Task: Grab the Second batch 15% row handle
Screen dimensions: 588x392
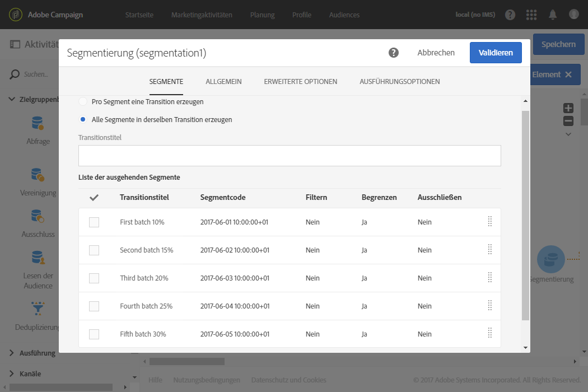Action: 490,250
